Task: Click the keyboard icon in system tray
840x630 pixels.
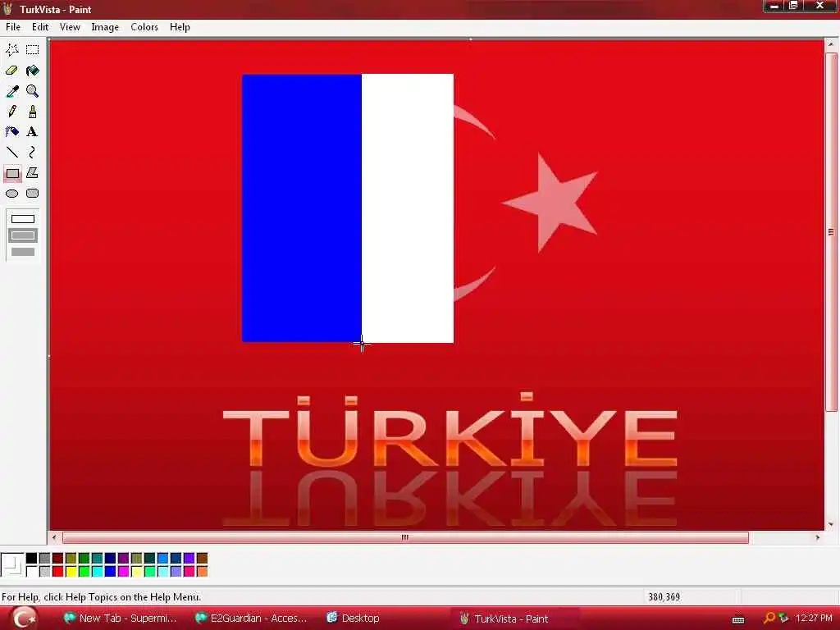Action: (738, 620)
